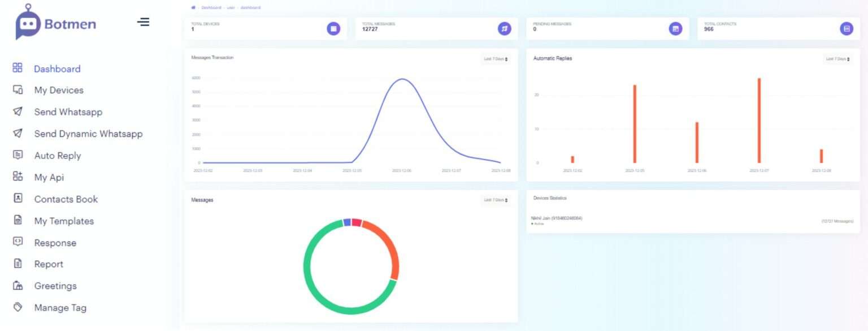Click the My Templates document icon
868x331 pixels.
(18, 220)
